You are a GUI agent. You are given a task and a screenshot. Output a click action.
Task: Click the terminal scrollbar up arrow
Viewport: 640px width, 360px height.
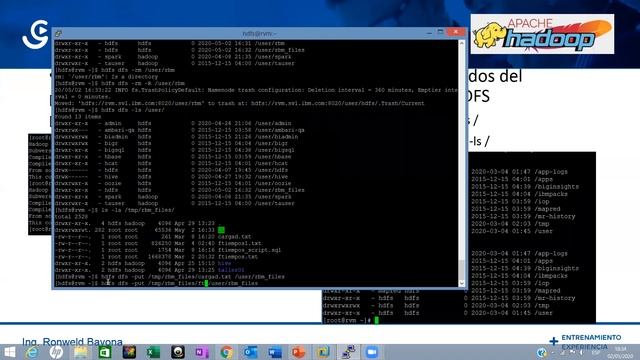(462, 43)
